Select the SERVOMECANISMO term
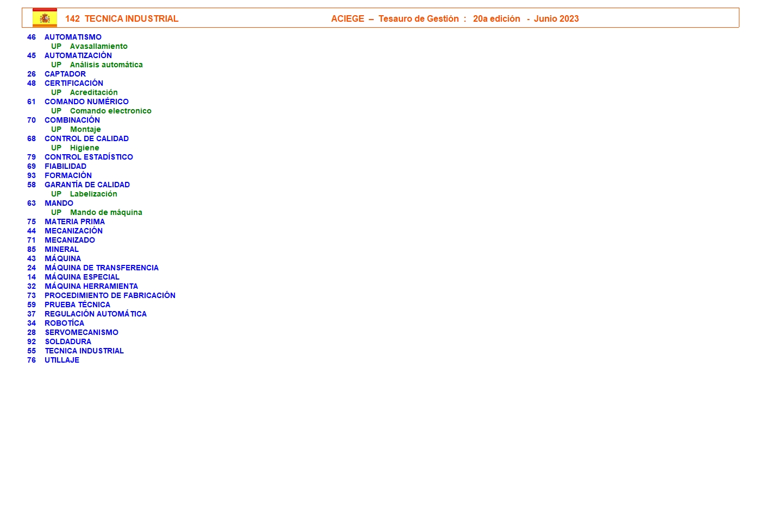Screen dimensions: 766x532 81,332
